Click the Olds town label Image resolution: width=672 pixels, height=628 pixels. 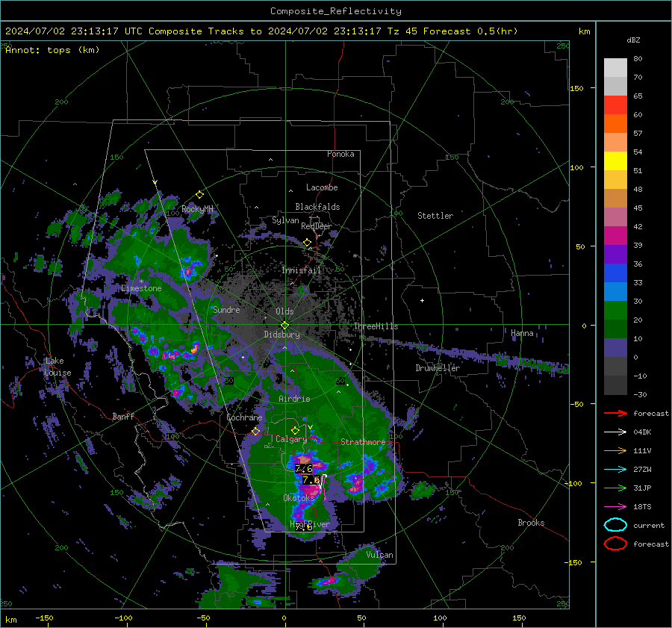click(x=284, y=311)
